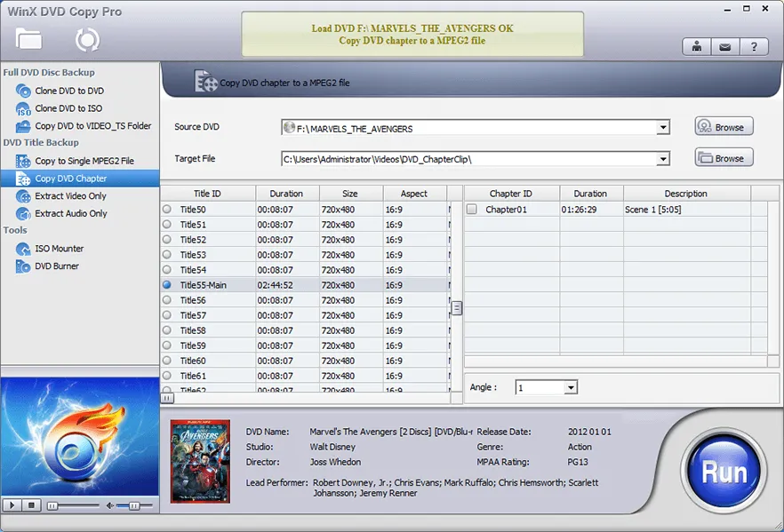Check the Chapter01 checkbox
The image size is (784, 532).
tap(472, 210)
